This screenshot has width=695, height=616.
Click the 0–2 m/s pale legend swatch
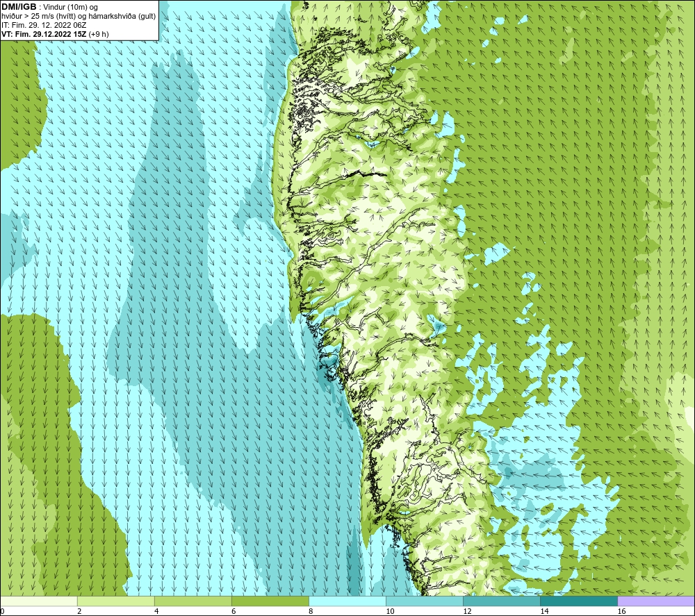coord(39,601)
